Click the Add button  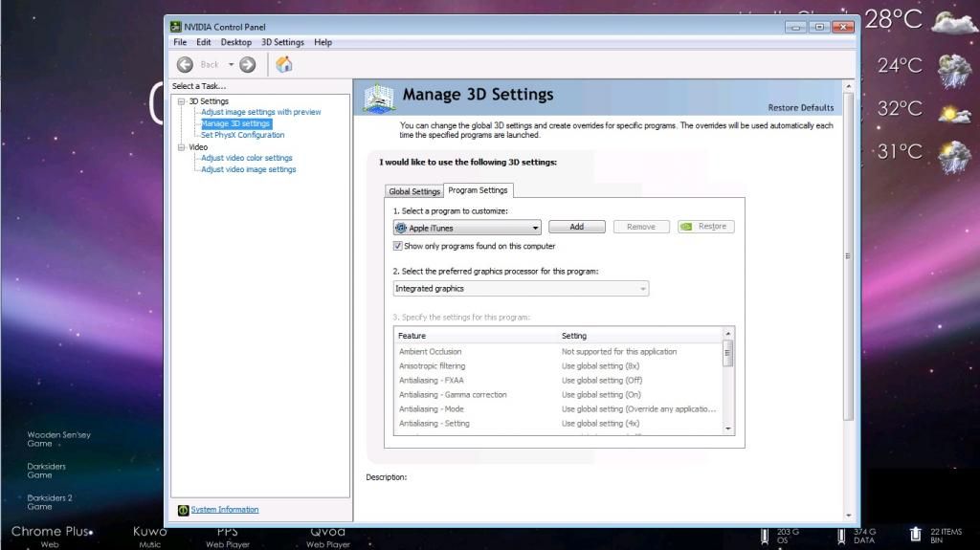pyautogui.click(x=576, y=227)
